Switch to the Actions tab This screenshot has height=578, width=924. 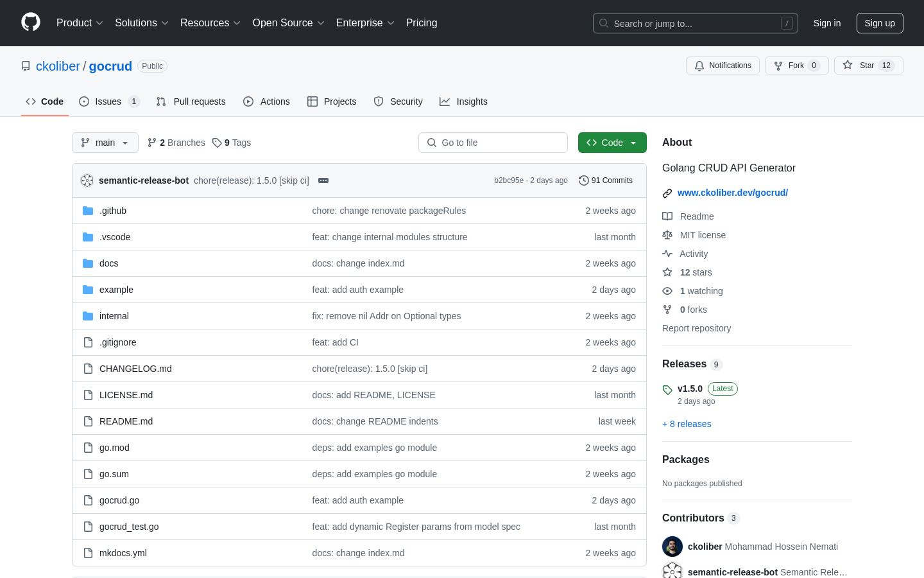266,101
